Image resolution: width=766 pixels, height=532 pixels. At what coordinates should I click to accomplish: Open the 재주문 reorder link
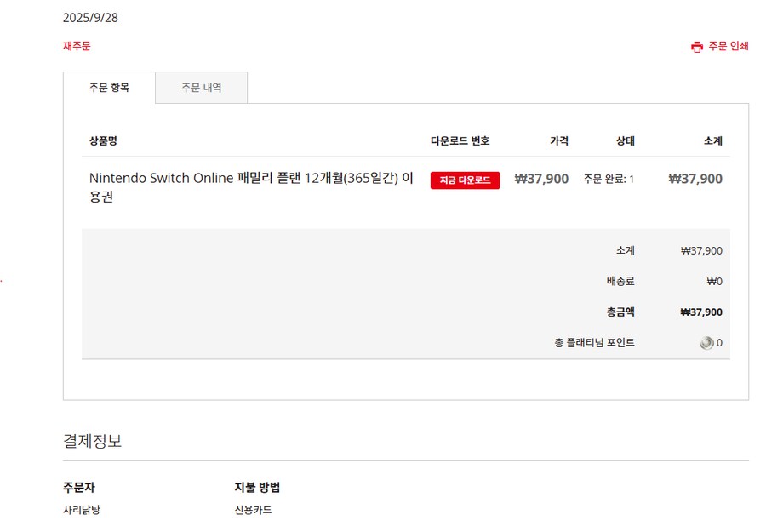click(x=77, y=47)
